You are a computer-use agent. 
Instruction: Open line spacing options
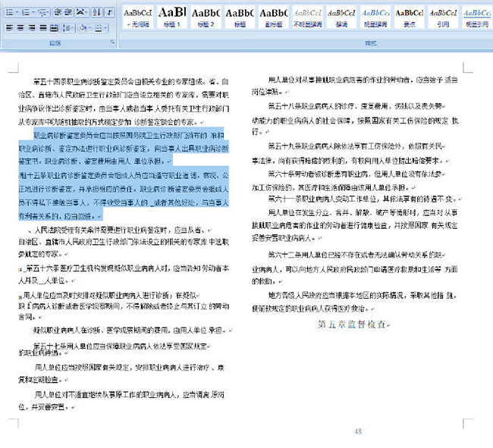coord(68,28)
